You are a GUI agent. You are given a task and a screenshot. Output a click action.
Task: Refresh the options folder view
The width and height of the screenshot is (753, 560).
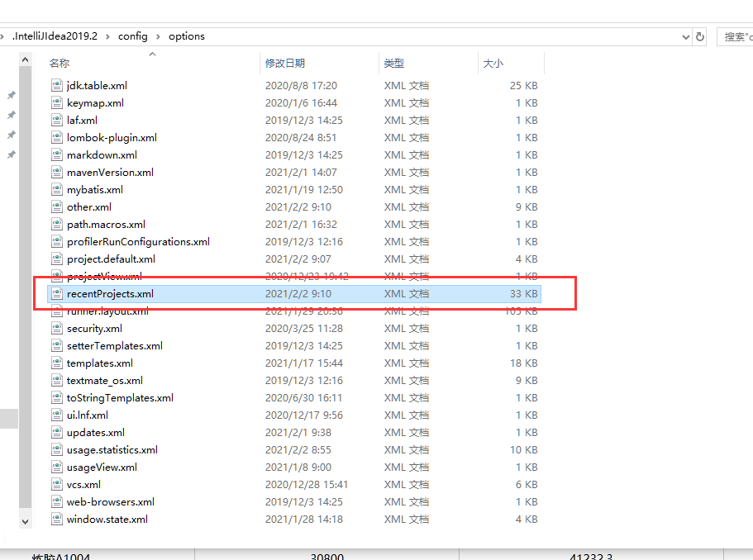(700, 36)
